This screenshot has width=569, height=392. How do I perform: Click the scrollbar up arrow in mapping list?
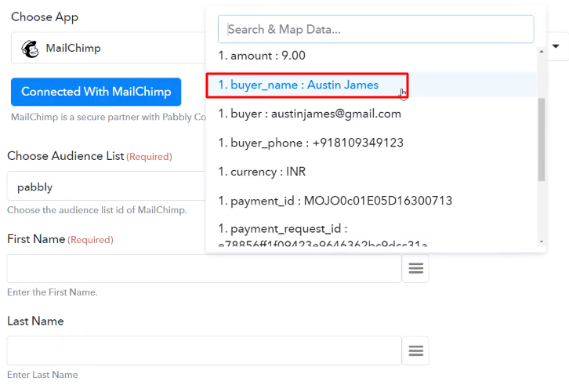tap(542, 52)
